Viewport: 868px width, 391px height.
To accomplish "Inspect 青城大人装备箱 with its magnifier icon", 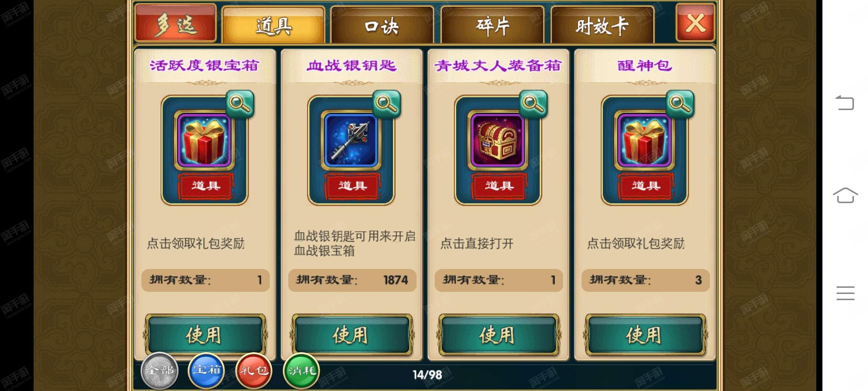I will point(533,104).
